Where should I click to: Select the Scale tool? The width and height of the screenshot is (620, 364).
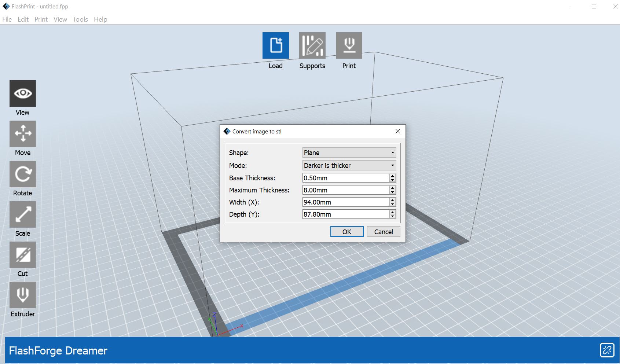pos(23,214)
